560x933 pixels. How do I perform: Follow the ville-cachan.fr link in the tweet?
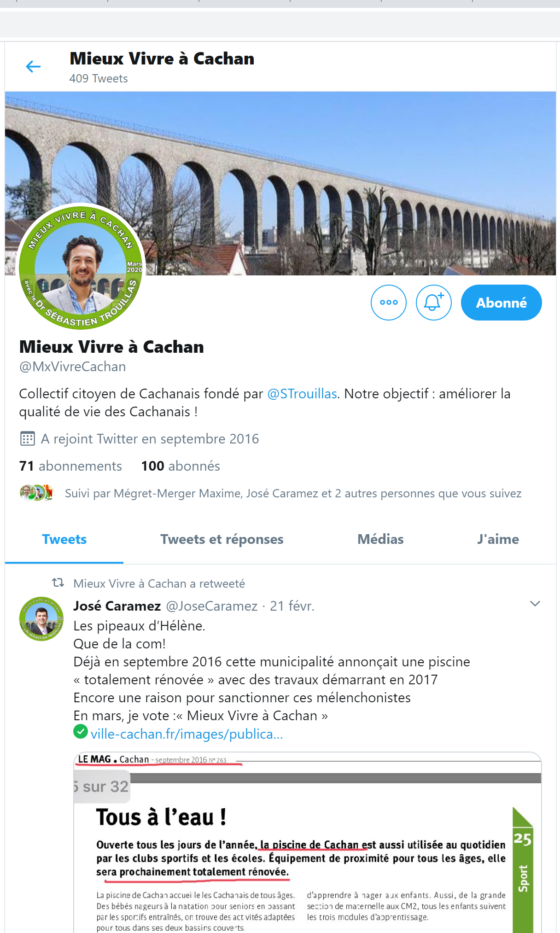pos(187,734)
